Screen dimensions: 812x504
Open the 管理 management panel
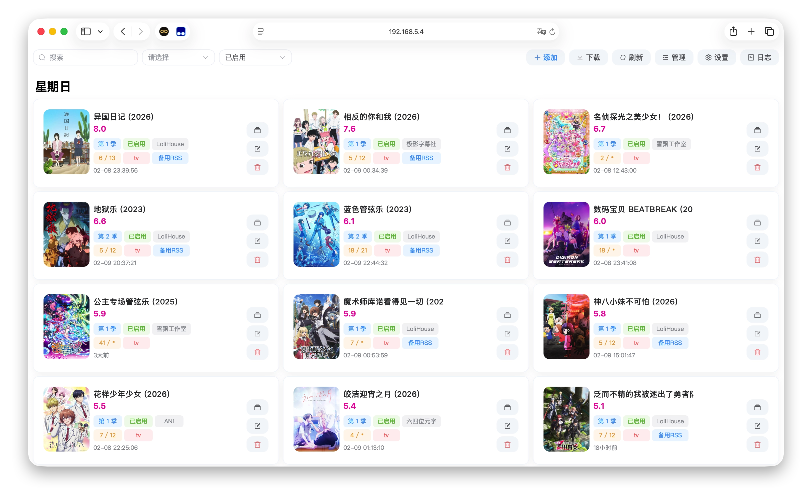[673, 57]
